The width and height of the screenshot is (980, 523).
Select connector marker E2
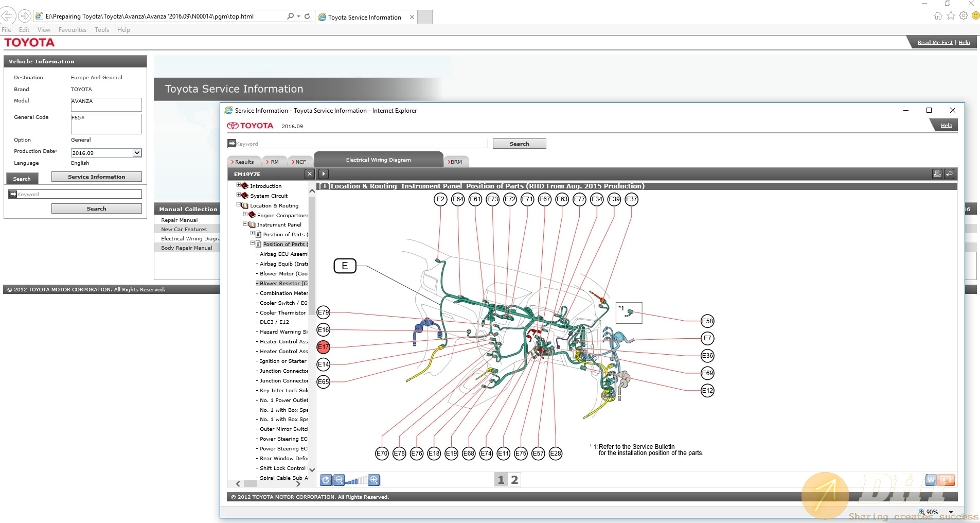[x=440, y=199]
